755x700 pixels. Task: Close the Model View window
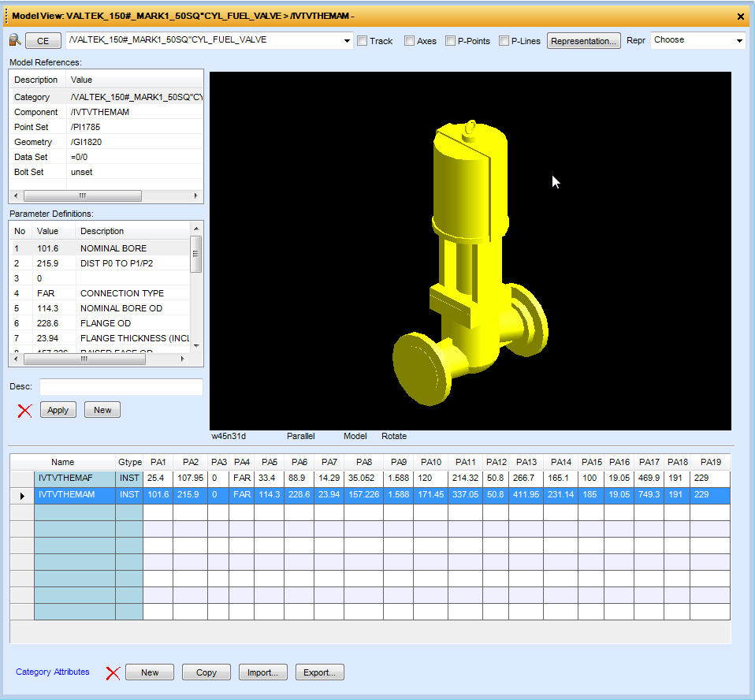tap(740, 16)
